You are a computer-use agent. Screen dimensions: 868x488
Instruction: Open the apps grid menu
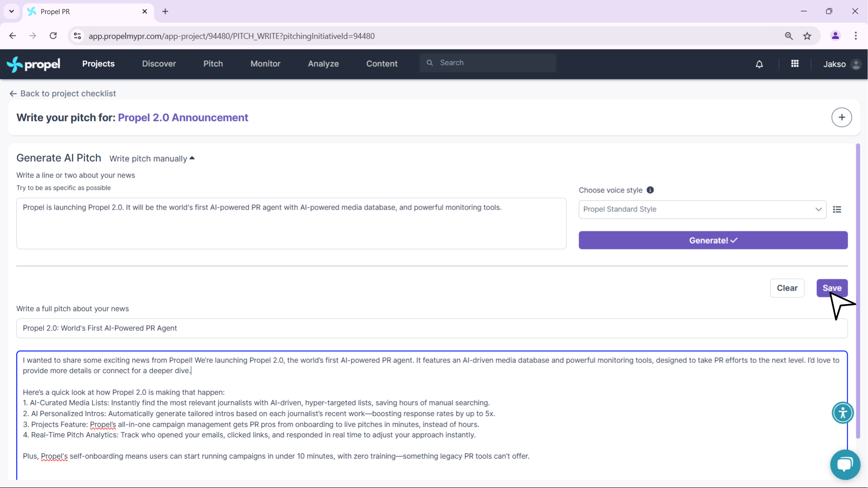[795, 64]
